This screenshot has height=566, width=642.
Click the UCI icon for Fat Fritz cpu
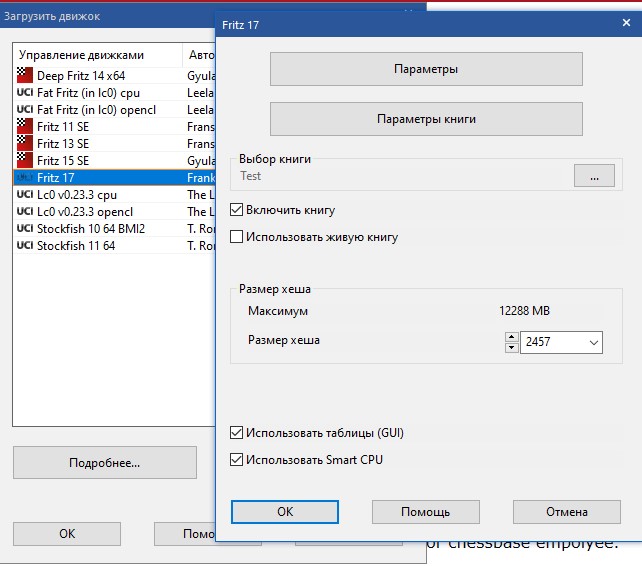tap(25, 92)
